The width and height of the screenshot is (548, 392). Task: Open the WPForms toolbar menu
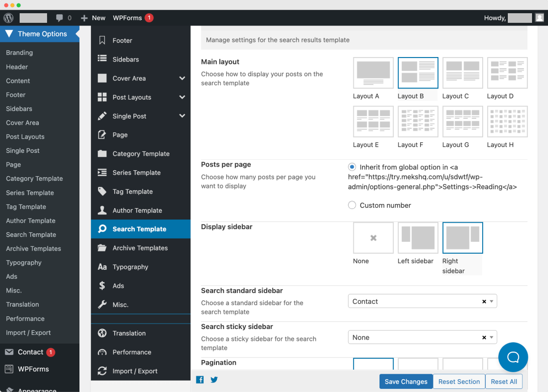click(x=133, y=18)
